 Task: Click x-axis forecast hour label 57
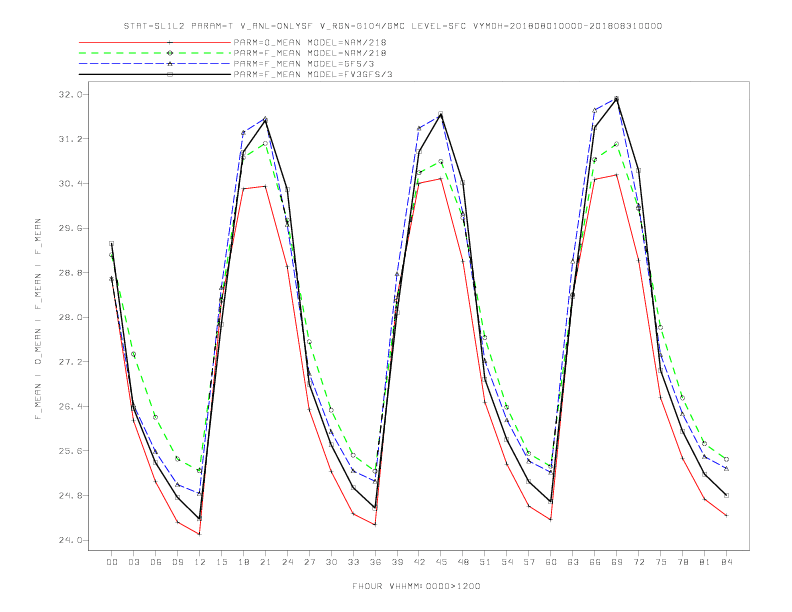pyautogui.click(x=529, y=562)
